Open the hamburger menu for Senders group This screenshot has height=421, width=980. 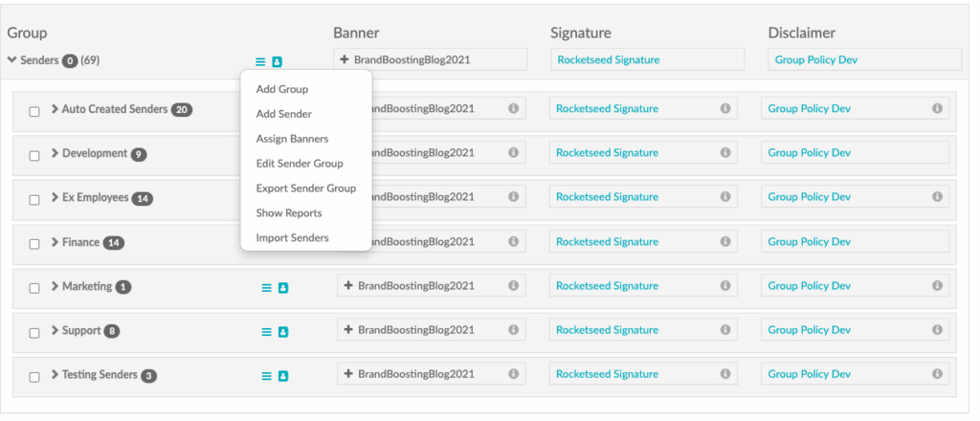(x=260, y=61)
